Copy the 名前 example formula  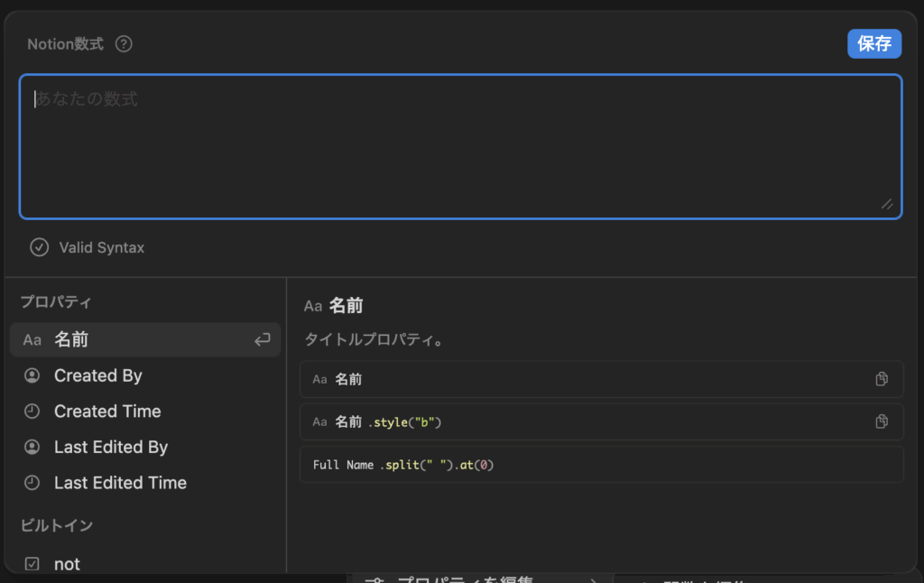tap(882, 379)
